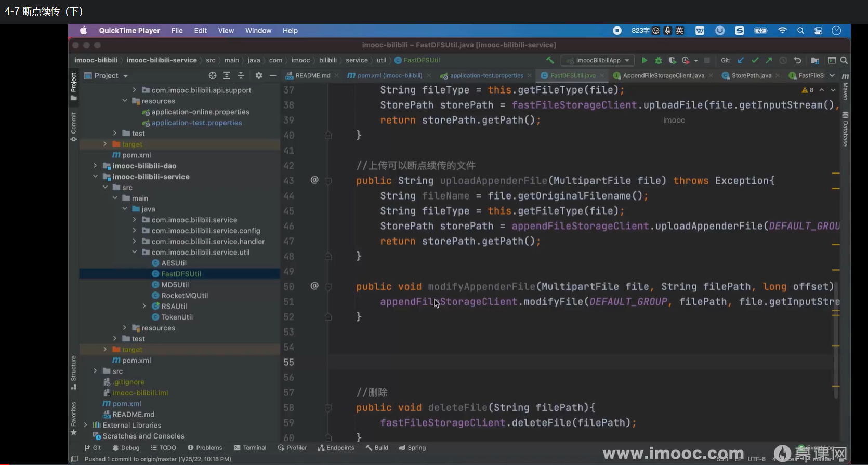The height and width of the screenshot is (465, 868).
Task: Collapse the com.imooc.bilibili.service.util package
Action: coord(135,252)
